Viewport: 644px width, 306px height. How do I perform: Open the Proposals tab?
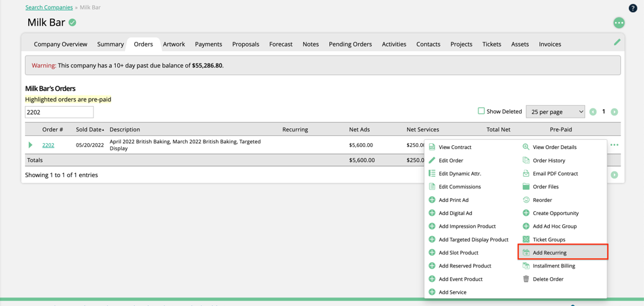coord(245,44)
